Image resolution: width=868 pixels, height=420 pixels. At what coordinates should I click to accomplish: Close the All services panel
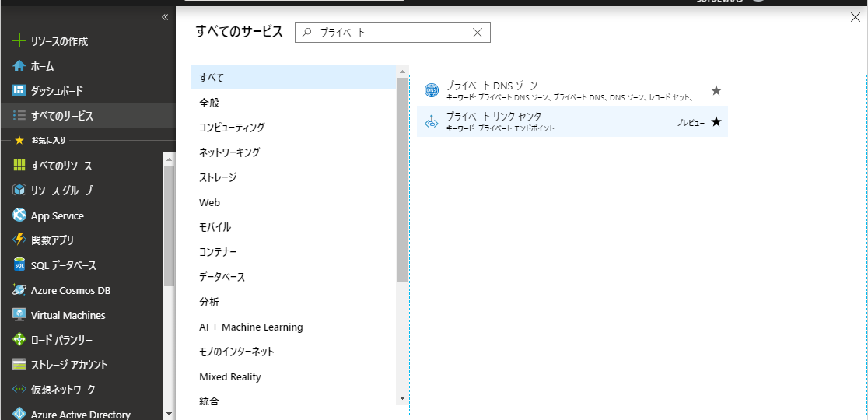pos(855,17)
